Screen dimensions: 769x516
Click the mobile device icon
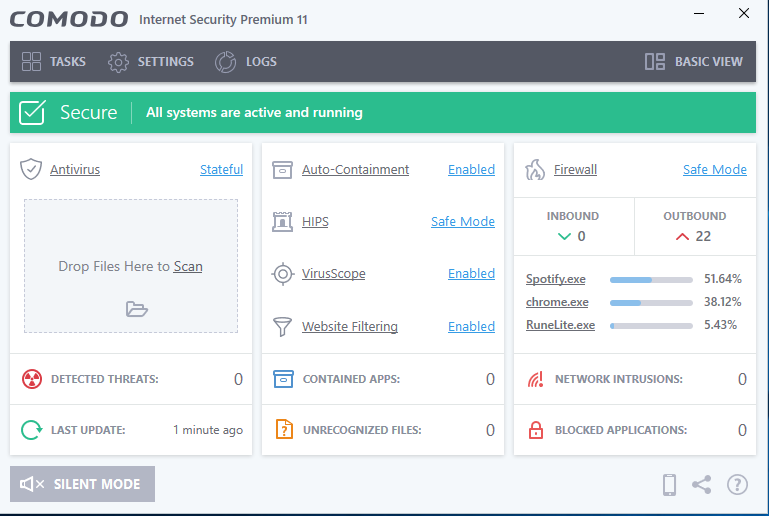[670, 485]
